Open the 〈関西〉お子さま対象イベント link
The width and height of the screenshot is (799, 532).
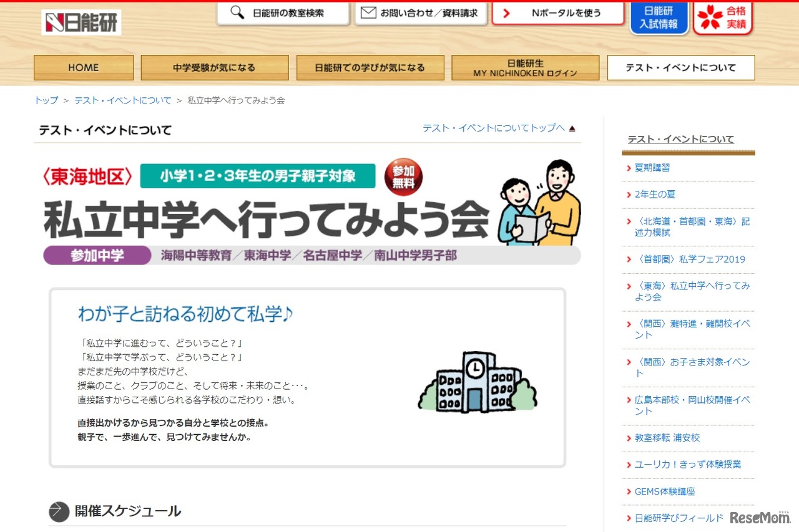tap(692, 367)
